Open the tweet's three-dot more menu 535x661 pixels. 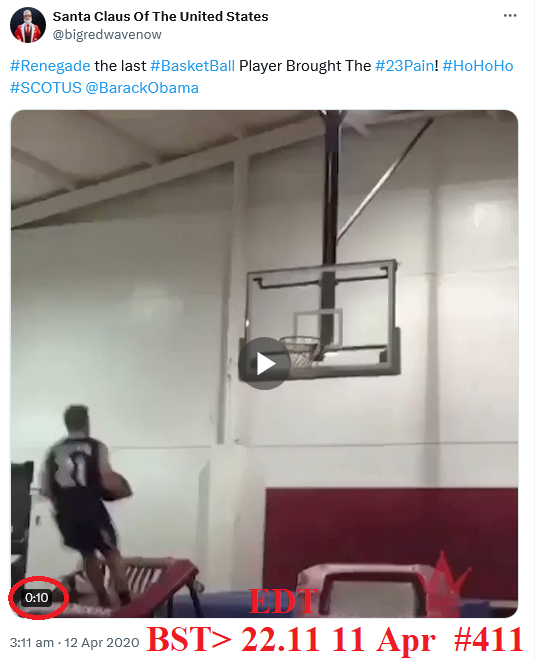coord(510,16)
